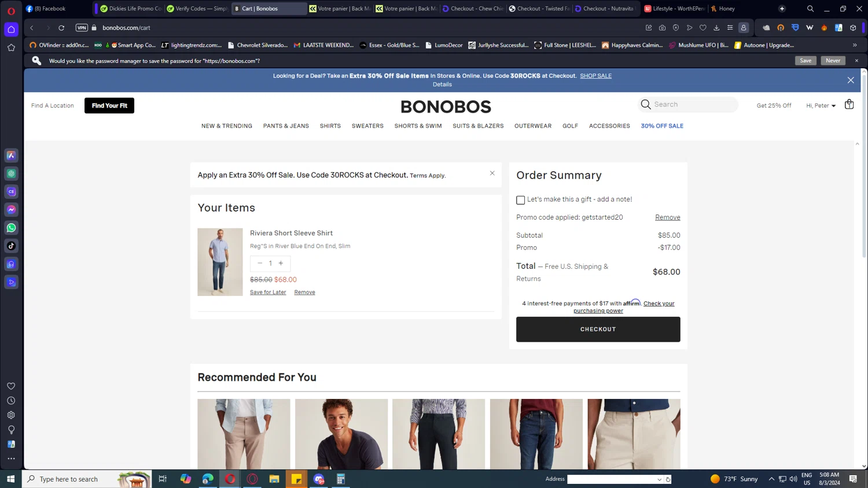Image resolution: width=868 pixels, height=488 pixels.
Task: Click Find A Location link
Action: pyautogui.click(x=53, y=106)
